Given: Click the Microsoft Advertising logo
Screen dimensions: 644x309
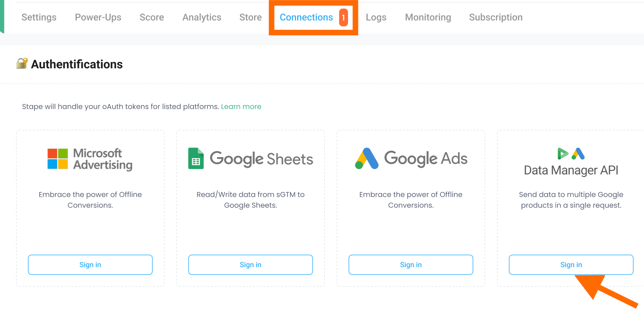Looking at the screenshot, I should pyautogui.click(x=90, y=159).
